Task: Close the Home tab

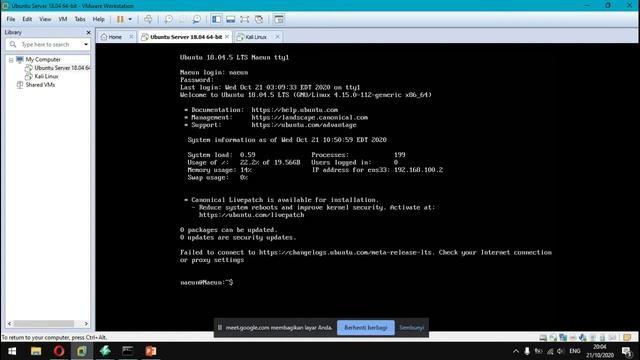Action: coord(131,37)
